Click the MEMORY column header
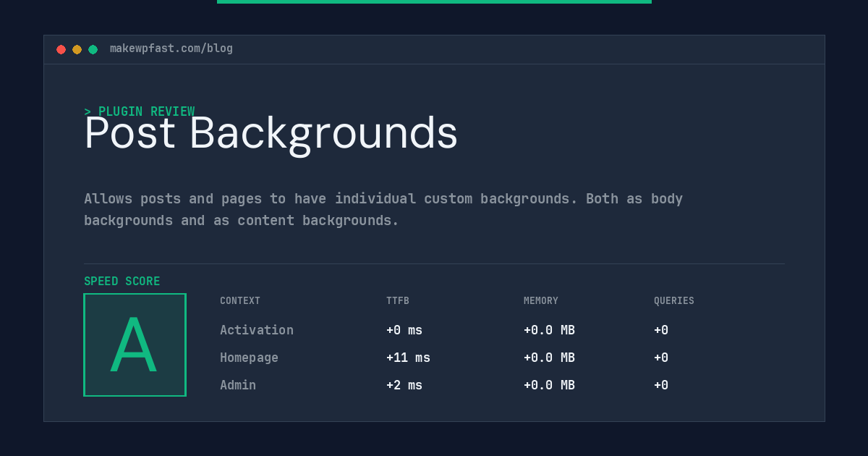 tap(541, 300)
